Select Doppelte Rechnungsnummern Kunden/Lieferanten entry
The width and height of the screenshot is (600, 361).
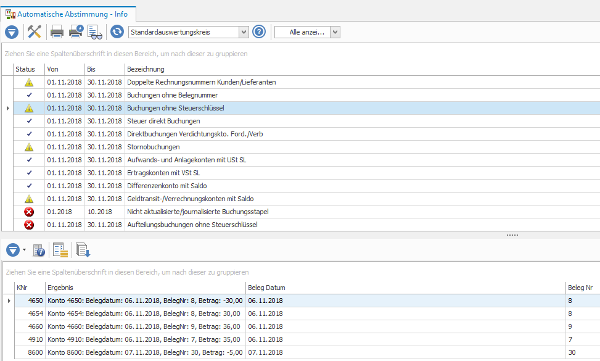(x=202, y=82)
